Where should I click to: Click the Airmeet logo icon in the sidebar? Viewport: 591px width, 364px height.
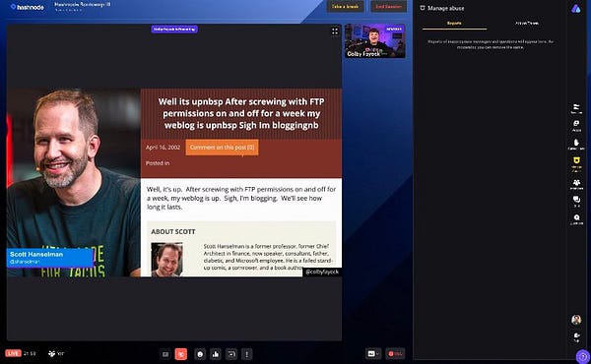click(x=576, y=9)
